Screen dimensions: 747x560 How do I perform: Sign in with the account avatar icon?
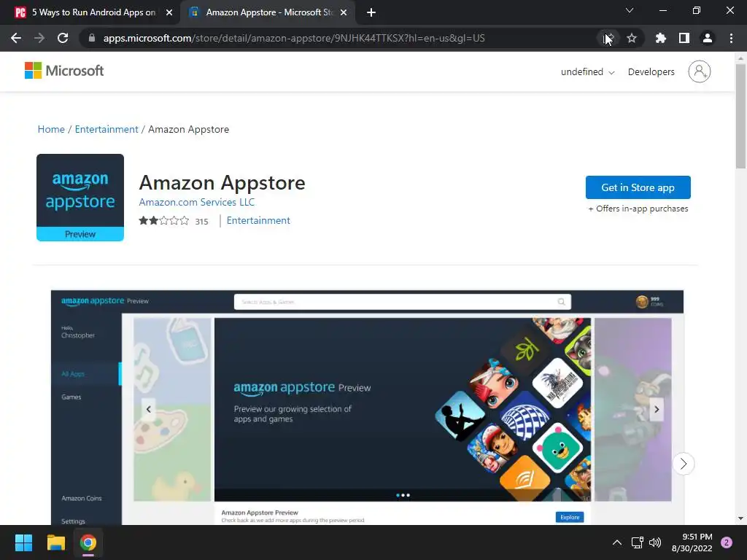699,71
